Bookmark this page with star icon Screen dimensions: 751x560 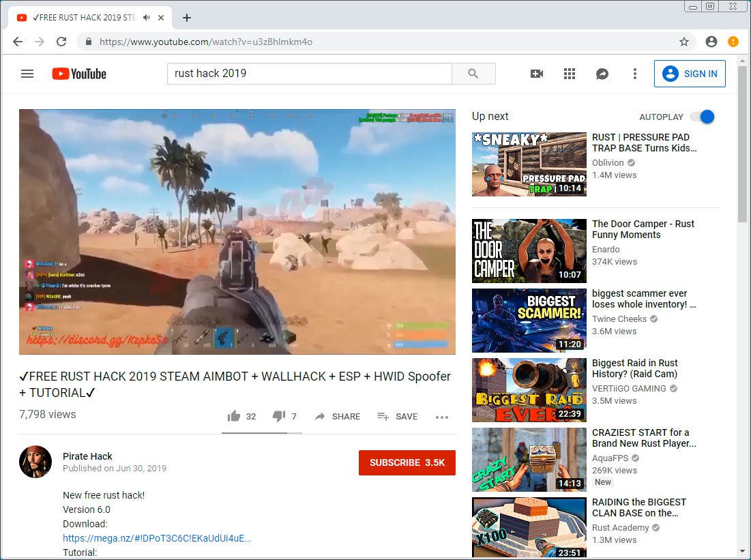tap(684, 42)
